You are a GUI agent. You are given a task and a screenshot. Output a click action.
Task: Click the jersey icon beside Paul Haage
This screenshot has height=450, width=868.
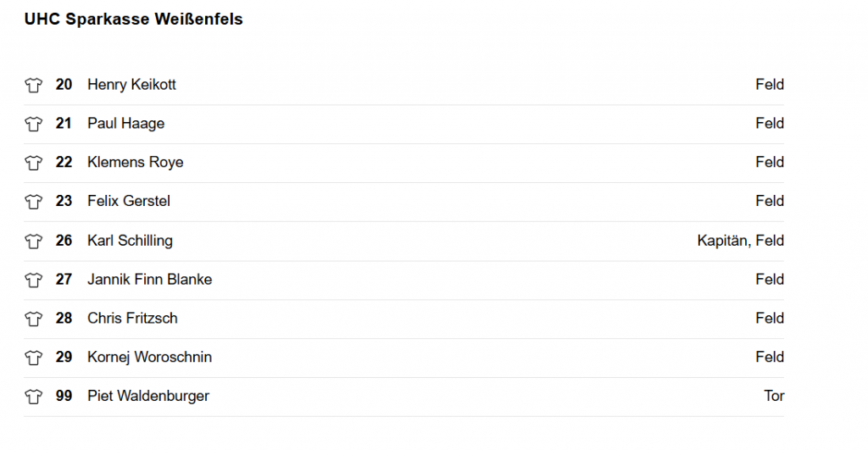(x=33, y=124)
